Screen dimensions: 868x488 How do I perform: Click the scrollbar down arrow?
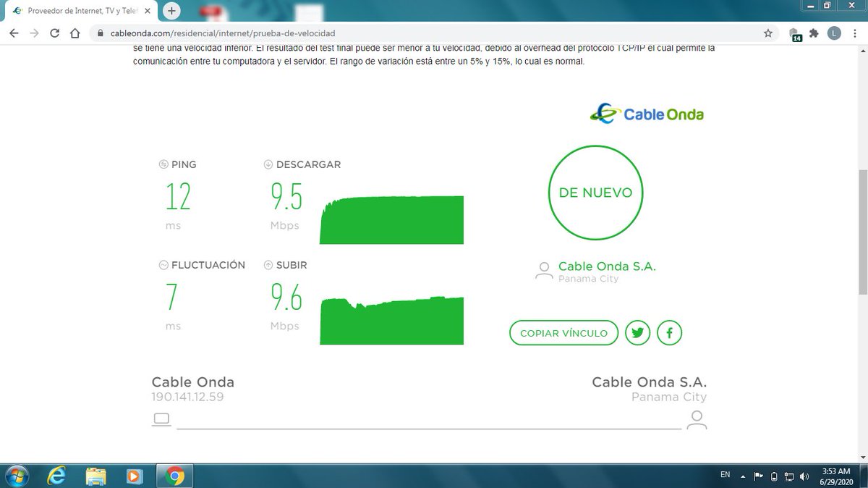click(862, 456)
